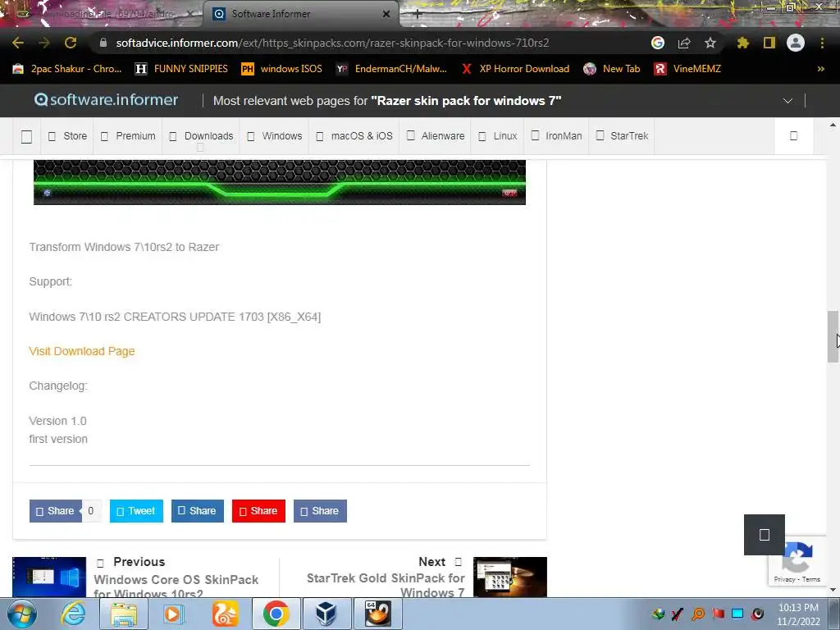Viewport: 840px width, 630px height.
Task: Follow the Visit Download Page link
Action: pyautogui.click(x=82, y=351)
